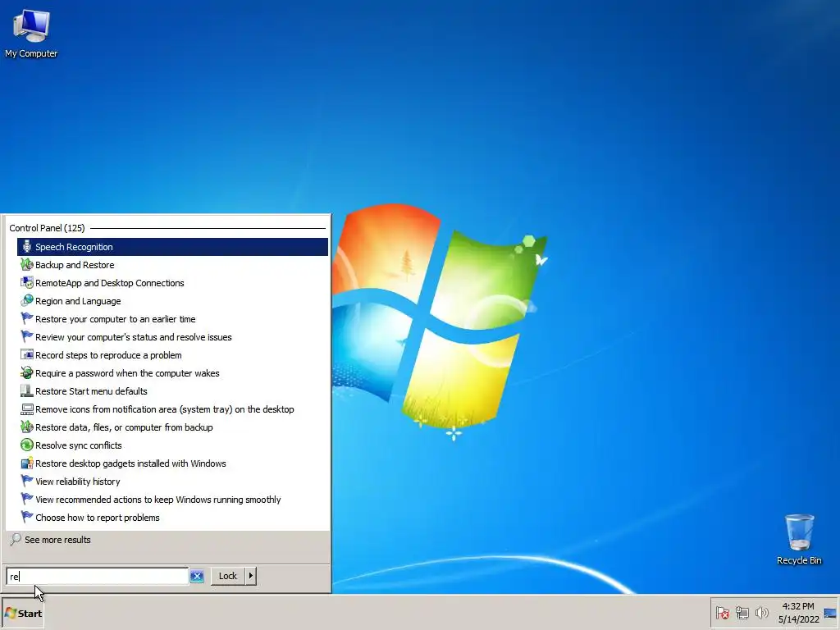Click the Show desktop icon in the tray
The image size is (840, 630).
(x=830, y=614)
